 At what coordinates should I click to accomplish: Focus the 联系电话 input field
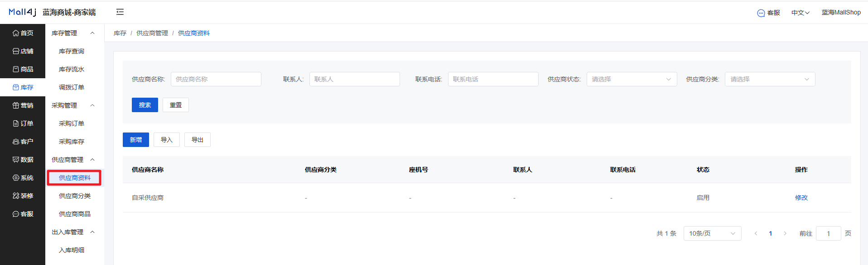point(493,79)
